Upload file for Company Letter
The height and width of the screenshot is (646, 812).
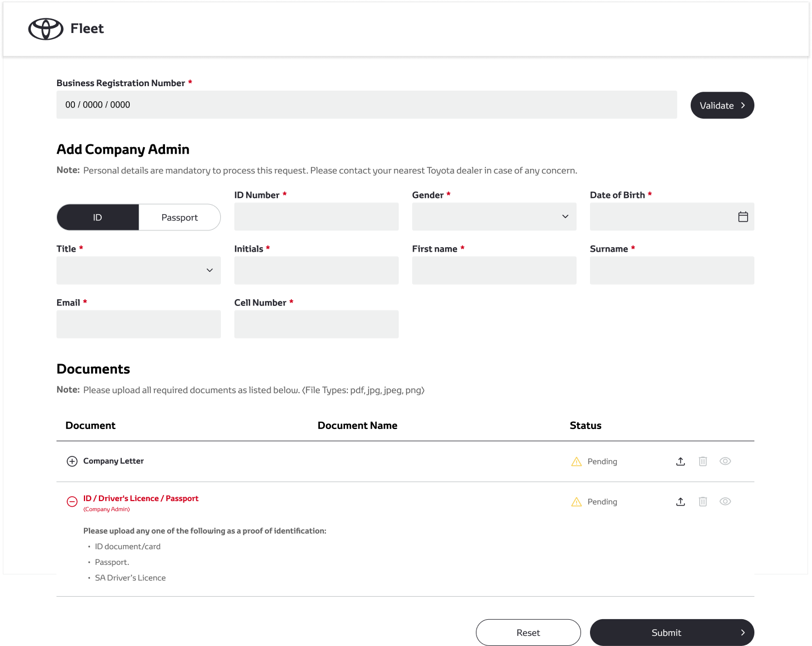click(x=680, y=461)
